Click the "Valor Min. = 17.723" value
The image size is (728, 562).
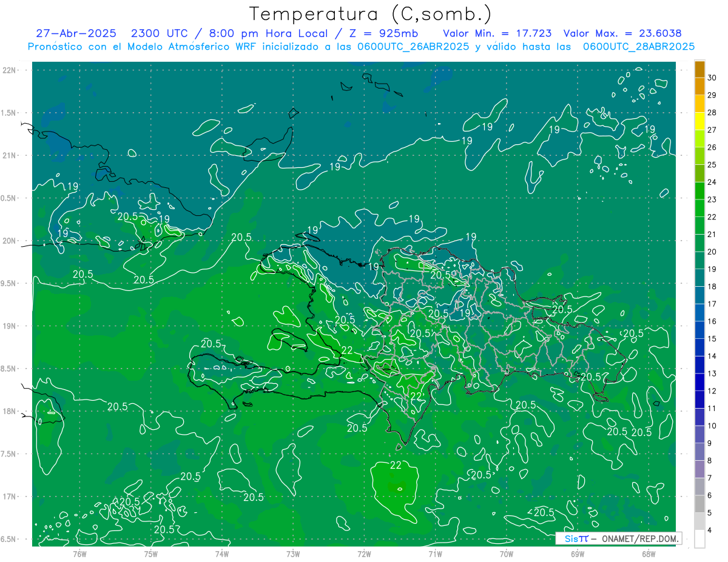497,33
